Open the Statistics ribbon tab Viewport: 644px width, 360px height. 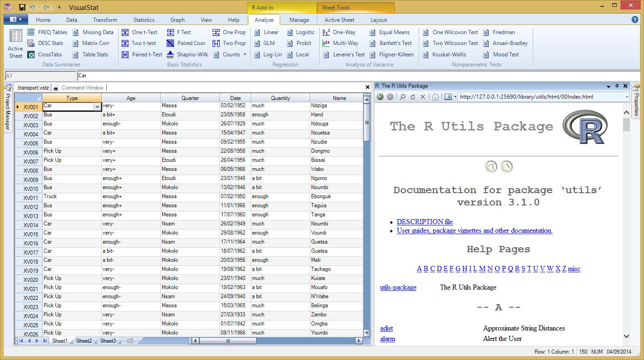click(x=144, y=20)
